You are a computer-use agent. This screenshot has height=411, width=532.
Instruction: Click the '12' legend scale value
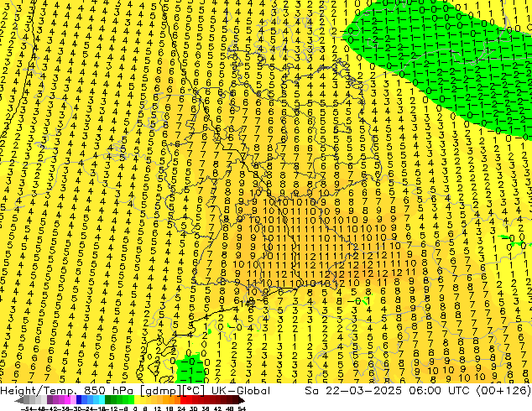[157, 408]
